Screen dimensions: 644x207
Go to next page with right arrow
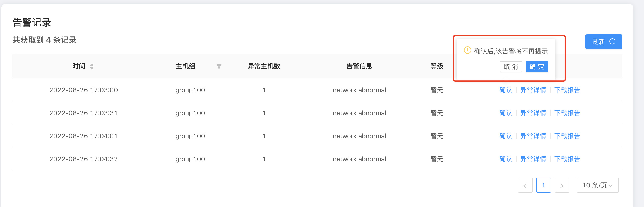[x=562, y=185]
